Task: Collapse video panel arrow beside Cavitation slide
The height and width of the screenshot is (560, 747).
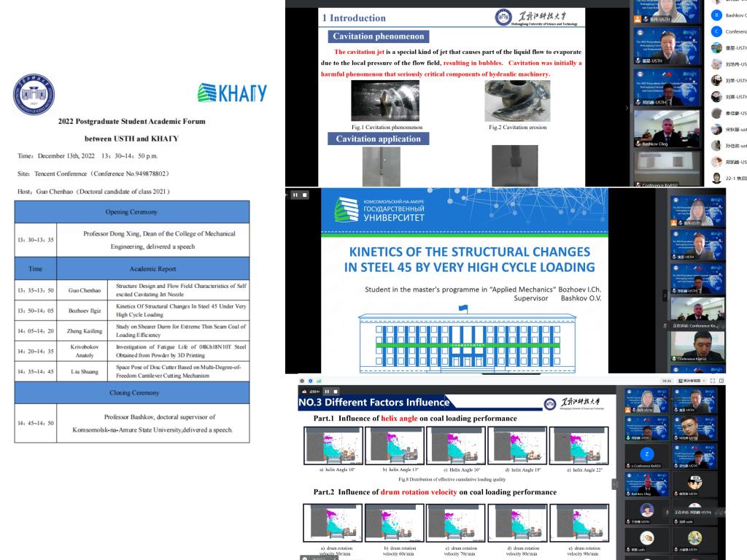Action: (627, 109)
